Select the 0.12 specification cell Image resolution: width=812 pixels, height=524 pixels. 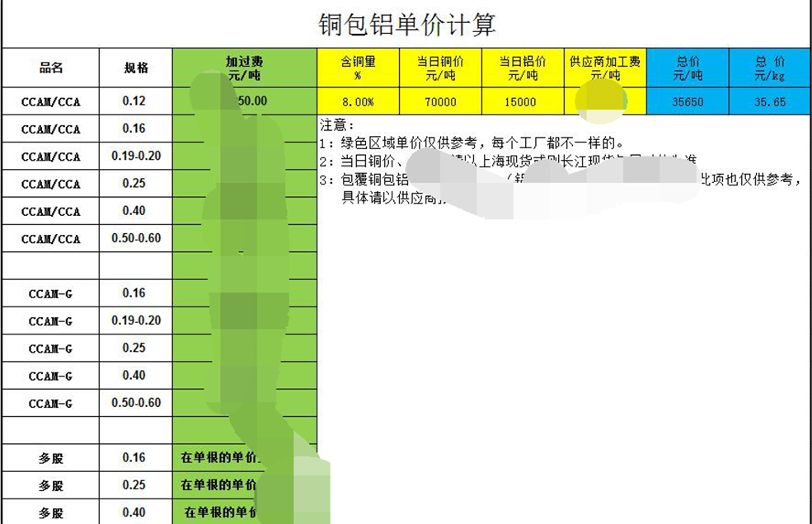pyautogui.click(x=134, y=101)
